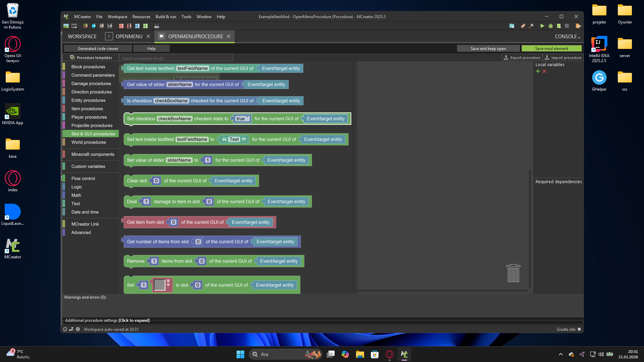Click the green document run server icon

tap(559, 26)
